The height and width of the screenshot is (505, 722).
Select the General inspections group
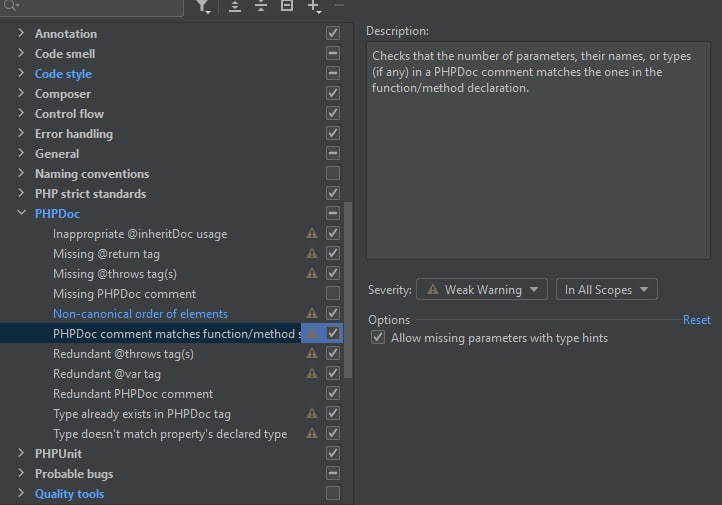(57, 154)
